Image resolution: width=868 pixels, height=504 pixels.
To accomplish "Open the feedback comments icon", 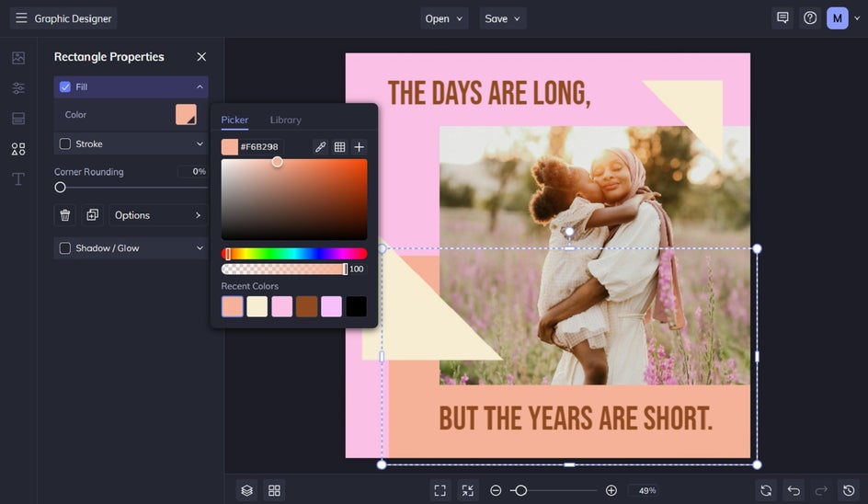I will point(782,18).
